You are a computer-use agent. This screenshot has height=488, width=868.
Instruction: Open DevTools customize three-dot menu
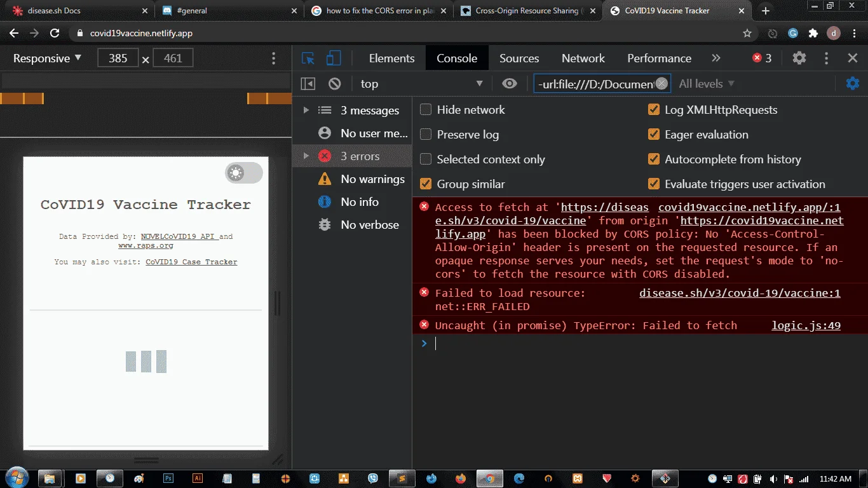(x=826, y=58)
